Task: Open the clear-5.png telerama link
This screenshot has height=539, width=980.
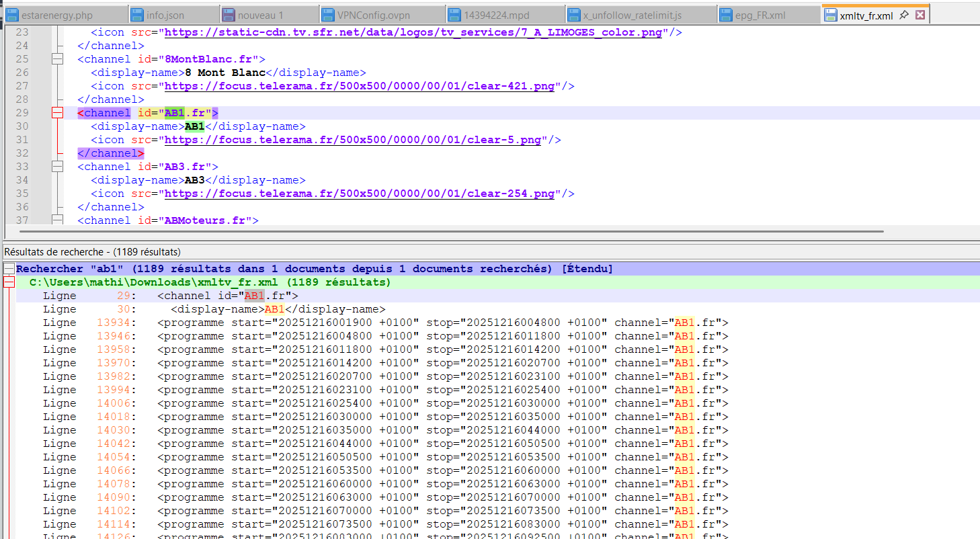Action: pos(353,140)
